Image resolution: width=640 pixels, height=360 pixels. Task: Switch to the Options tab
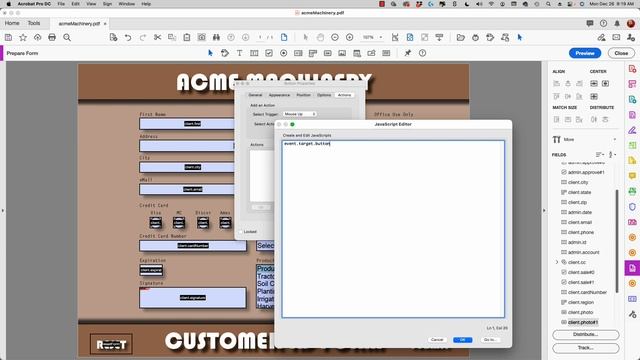[324, 95]
